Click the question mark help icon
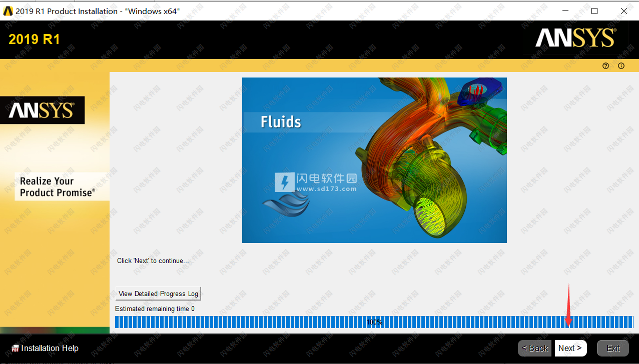 click(x=606, y=65)
